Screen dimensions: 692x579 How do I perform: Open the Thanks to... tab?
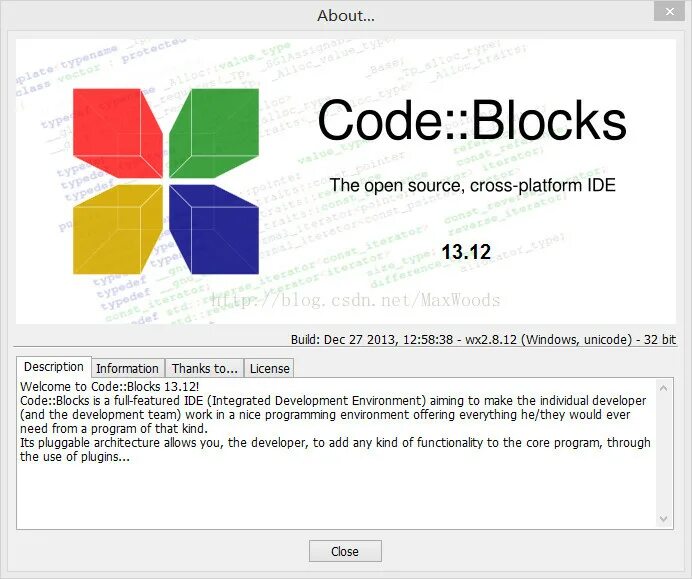(x=205, y=368)
